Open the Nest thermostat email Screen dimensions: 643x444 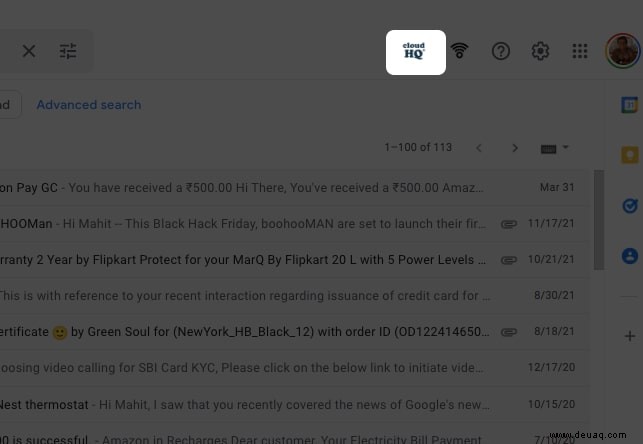293,405
